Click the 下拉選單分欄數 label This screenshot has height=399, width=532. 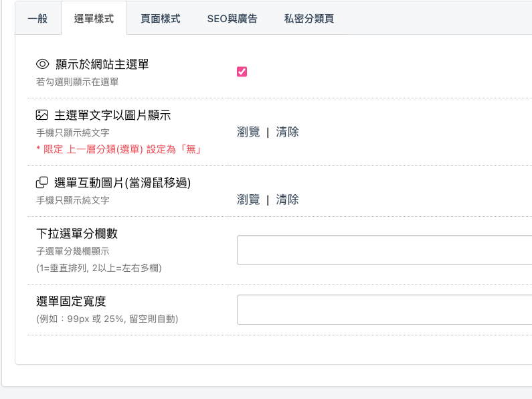(77, 234)
